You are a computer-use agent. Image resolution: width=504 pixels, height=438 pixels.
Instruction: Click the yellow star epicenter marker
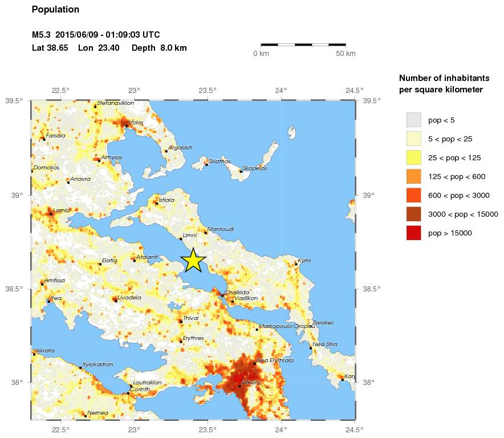(193, 260)
